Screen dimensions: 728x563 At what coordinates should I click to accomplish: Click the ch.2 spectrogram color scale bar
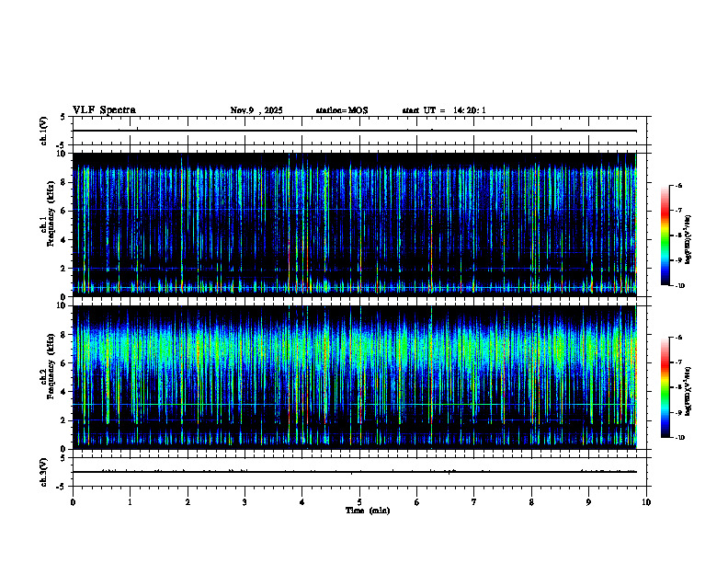coord(665,387)
